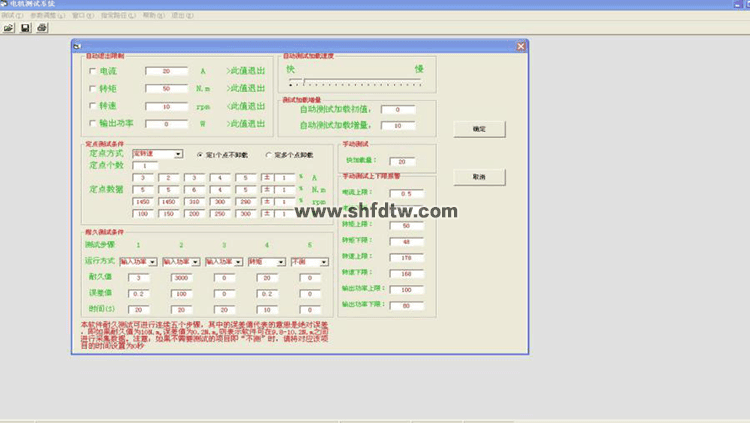Click the 快加载量 input field
Screen dimensions: 750x423
coord(401,161)
